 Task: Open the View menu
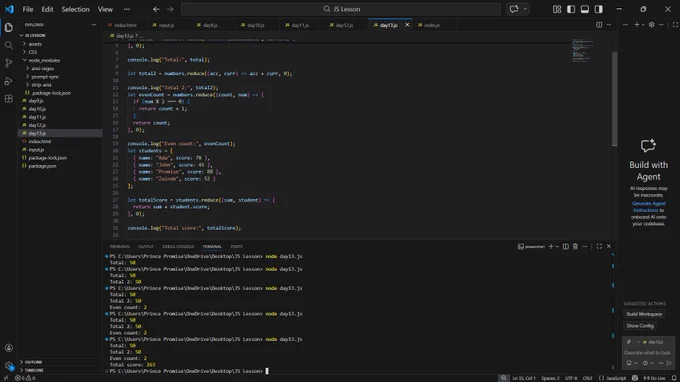tap(105, 9)
